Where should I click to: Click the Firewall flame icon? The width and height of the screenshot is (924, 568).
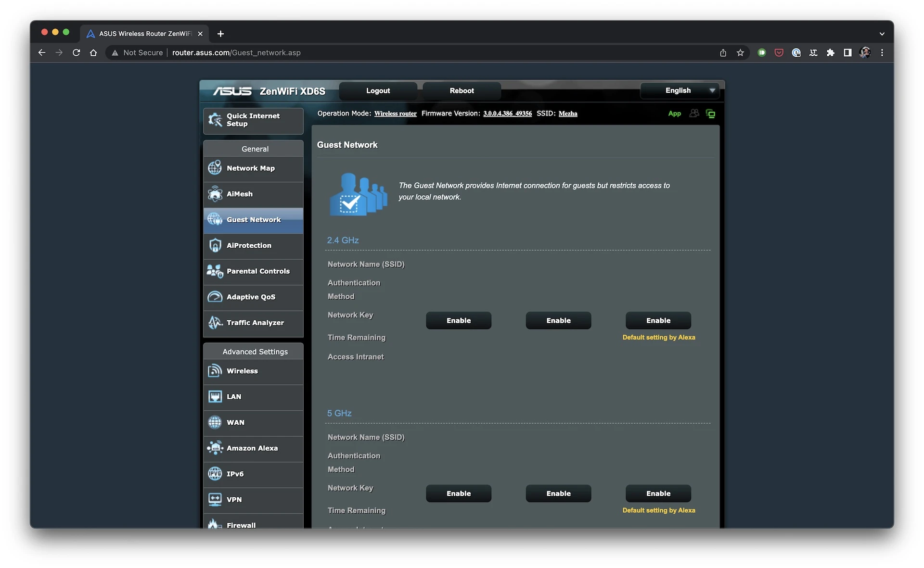coord(215,524)
